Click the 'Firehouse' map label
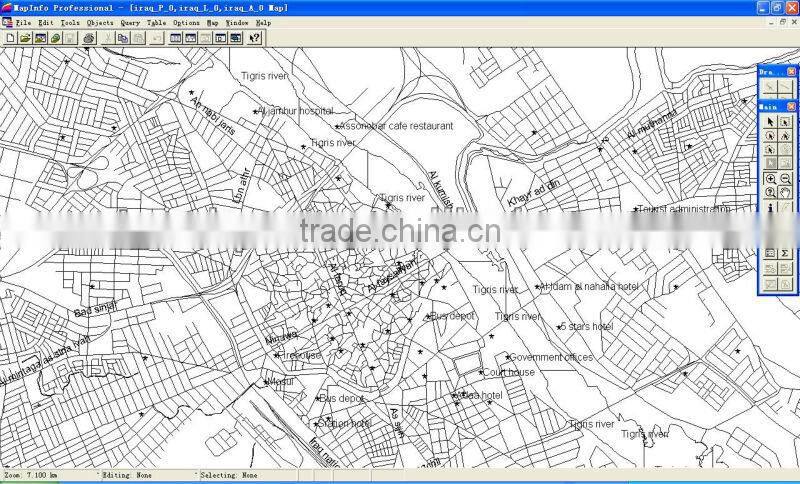Viewport: 800px width, 484px height. pos(301,355)
